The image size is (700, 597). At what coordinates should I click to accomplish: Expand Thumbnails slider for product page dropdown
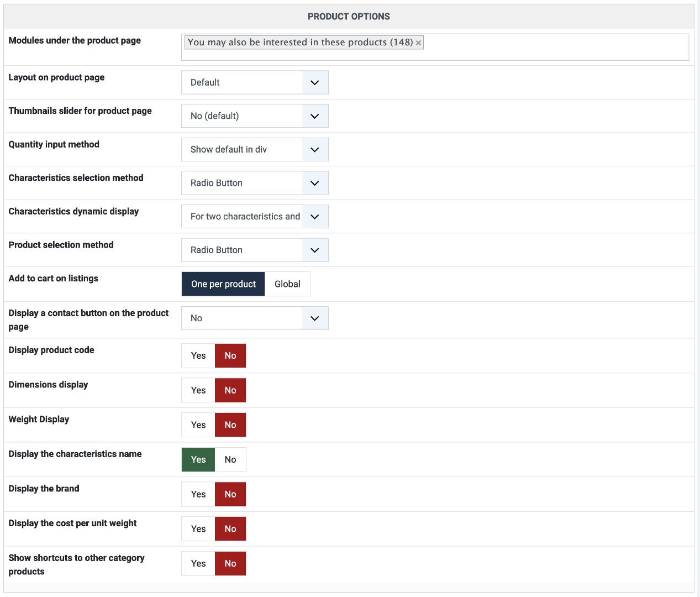tap(255, 116)
